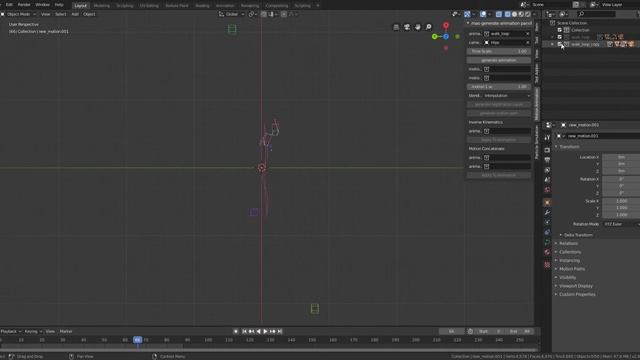The height and width of the screenshot is (360, 640).
Task: Click the red Z axis gizmo ball
Action: pos(446,26)
